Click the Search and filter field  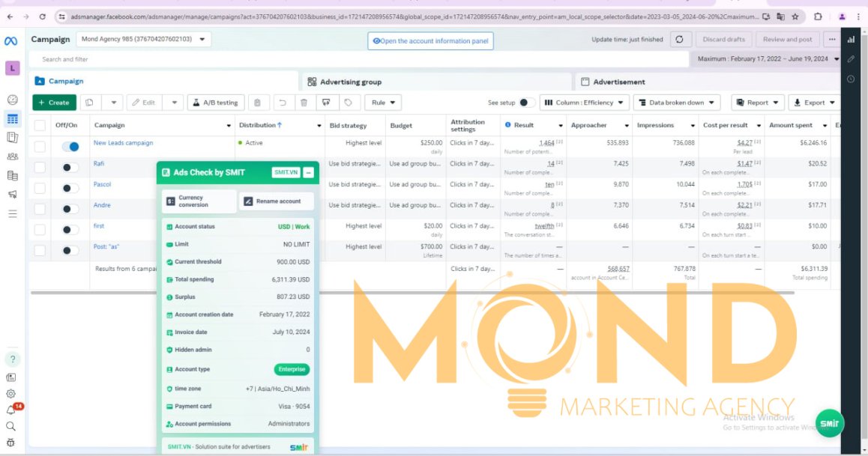[x=360, y=59]
